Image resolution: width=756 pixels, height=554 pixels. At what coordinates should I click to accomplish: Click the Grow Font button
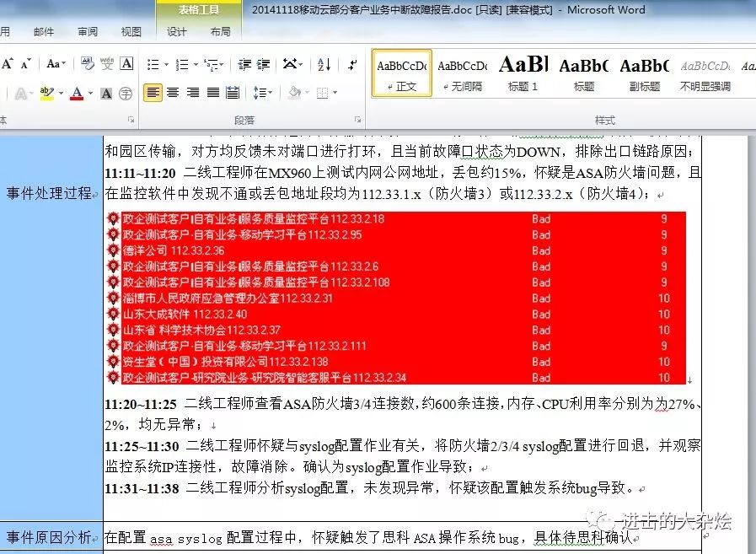8,64
